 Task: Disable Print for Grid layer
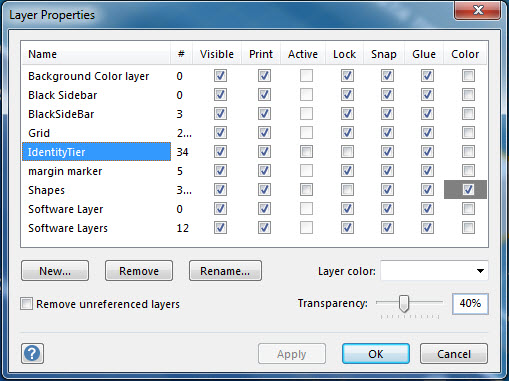[264, 133]
